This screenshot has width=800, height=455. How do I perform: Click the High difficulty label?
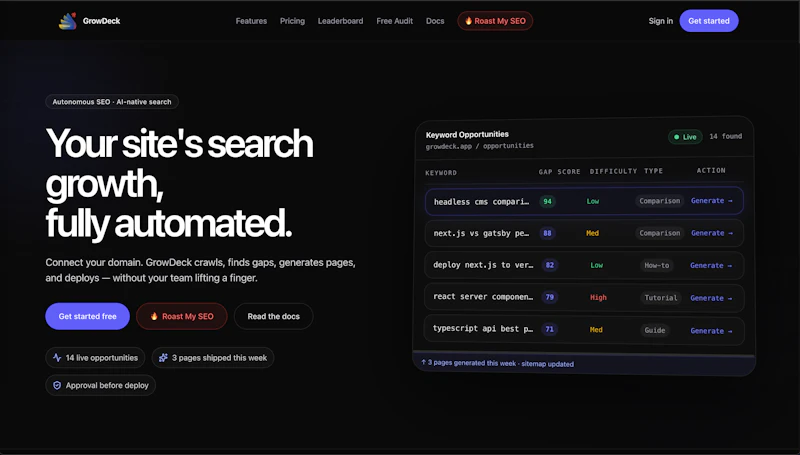[598, 297]
